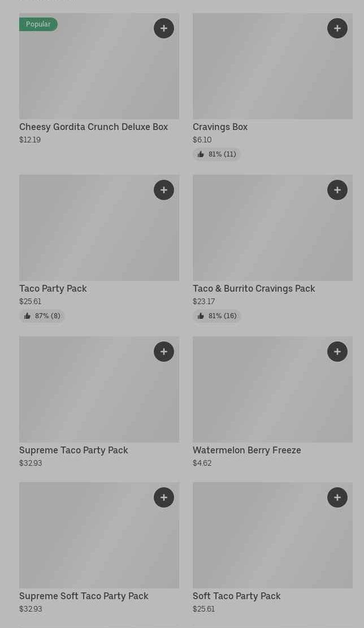Screen dimensions: 364x628
Task: Open Supreme Soft Taco Party Pack title
Action: pos(84,596)
